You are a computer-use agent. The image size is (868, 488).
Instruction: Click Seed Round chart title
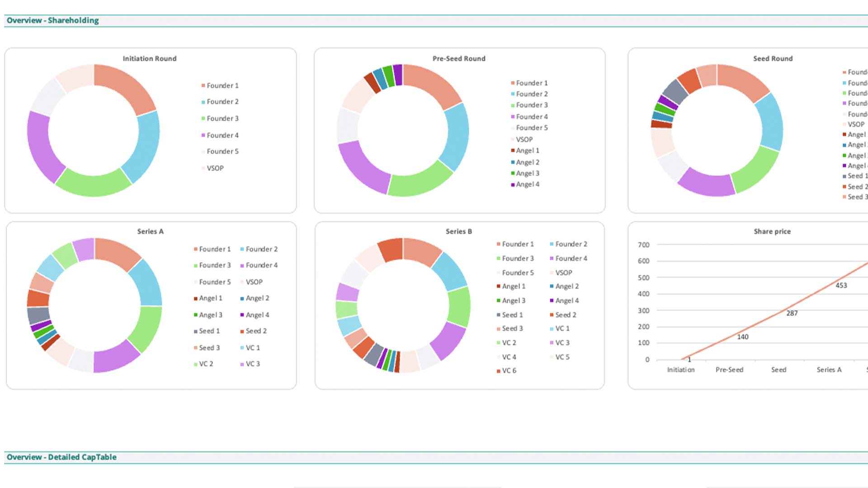[773, 59]
